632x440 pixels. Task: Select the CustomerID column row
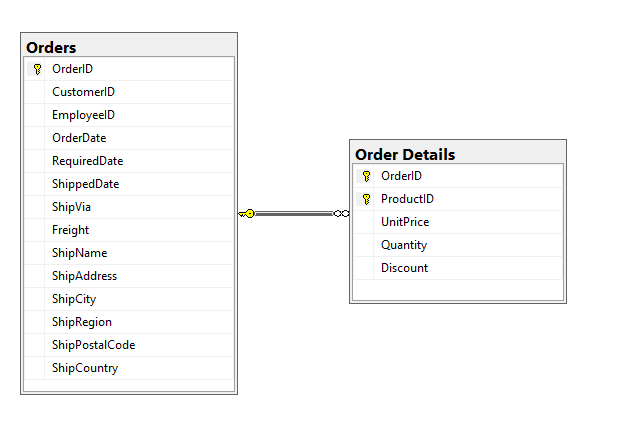[129, 92]
